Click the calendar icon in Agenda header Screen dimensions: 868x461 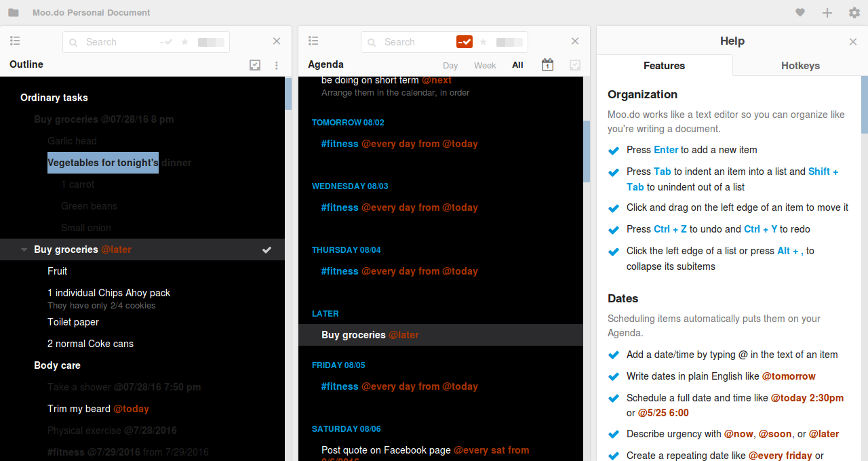tap(547, 65)
